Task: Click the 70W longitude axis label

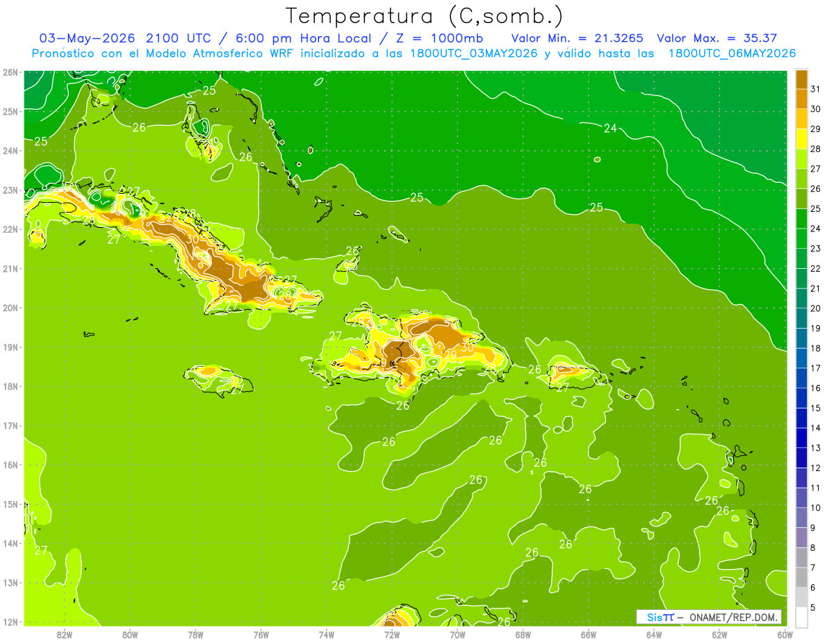Action: click(x=457, y=634)
